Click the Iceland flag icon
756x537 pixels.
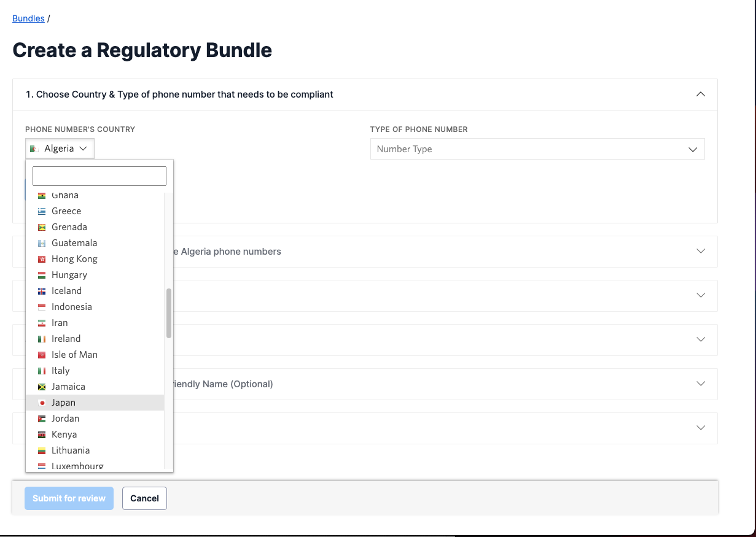[42, 291]
